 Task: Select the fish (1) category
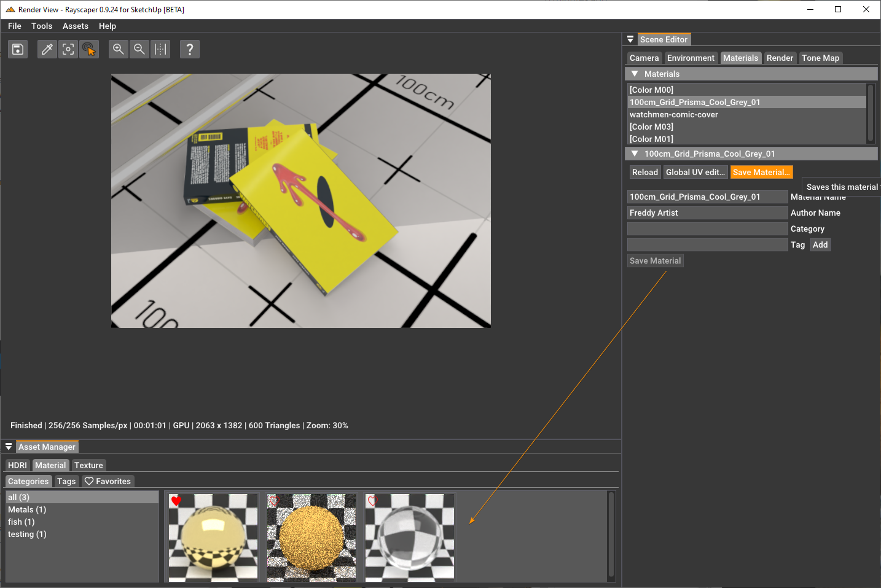point(82,522)
